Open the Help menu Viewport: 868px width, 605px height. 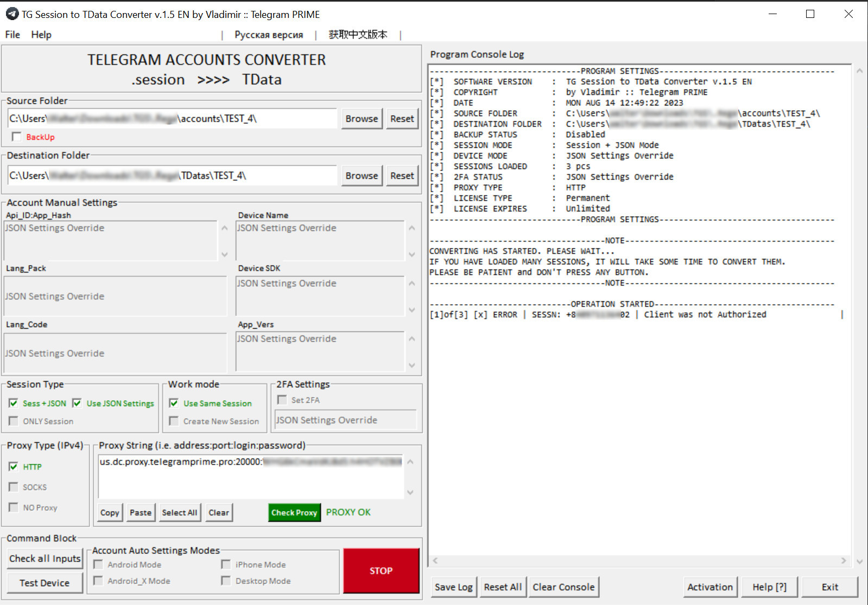click(41, 35)
